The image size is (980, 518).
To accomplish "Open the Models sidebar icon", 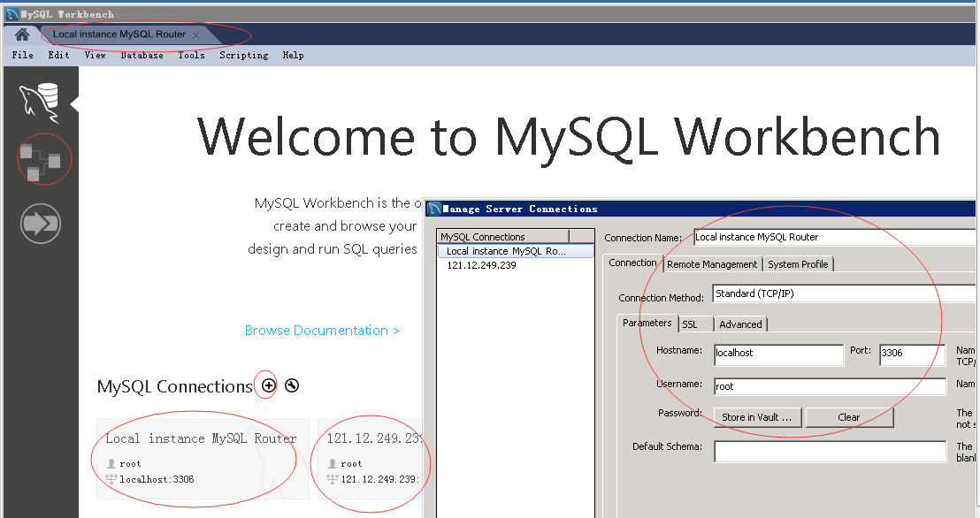I will [x=41, y=162].
